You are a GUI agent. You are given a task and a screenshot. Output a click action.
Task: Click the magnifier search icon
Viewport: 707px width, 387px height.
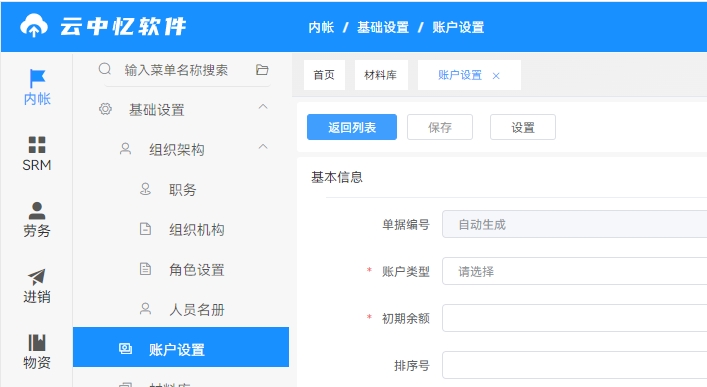coord(105,69)
